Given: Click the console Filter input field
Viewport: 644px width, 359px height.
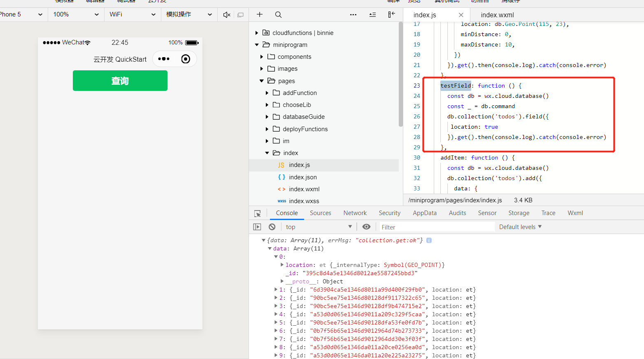Looking at the screenshot, I should [437, 227].
